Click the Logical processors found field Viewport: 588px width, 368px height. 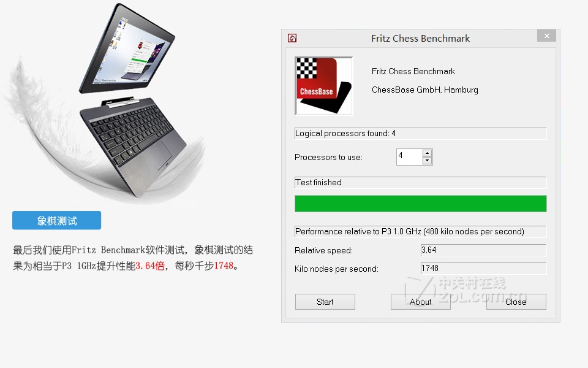tap(420, 134)
